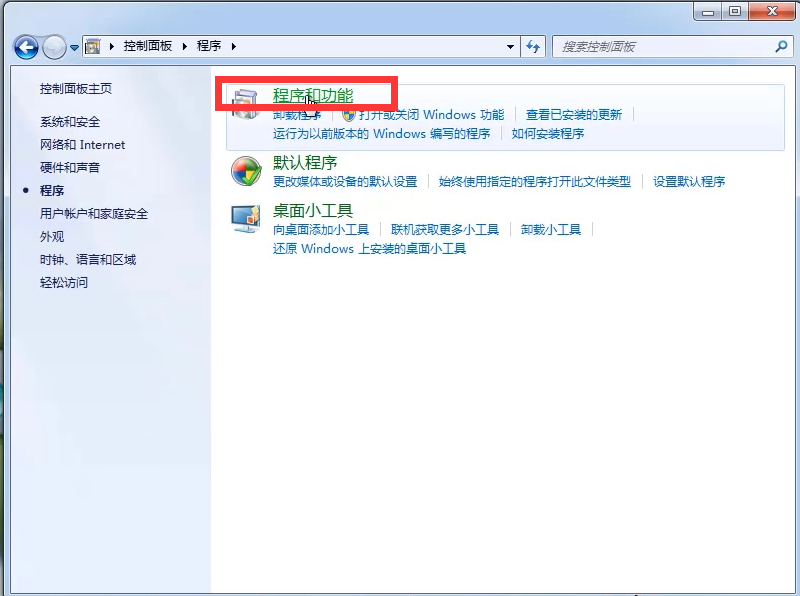Open 时钟、语言和区域 category
This screenshot has height=596, width=800.
[x=88, y=260]
